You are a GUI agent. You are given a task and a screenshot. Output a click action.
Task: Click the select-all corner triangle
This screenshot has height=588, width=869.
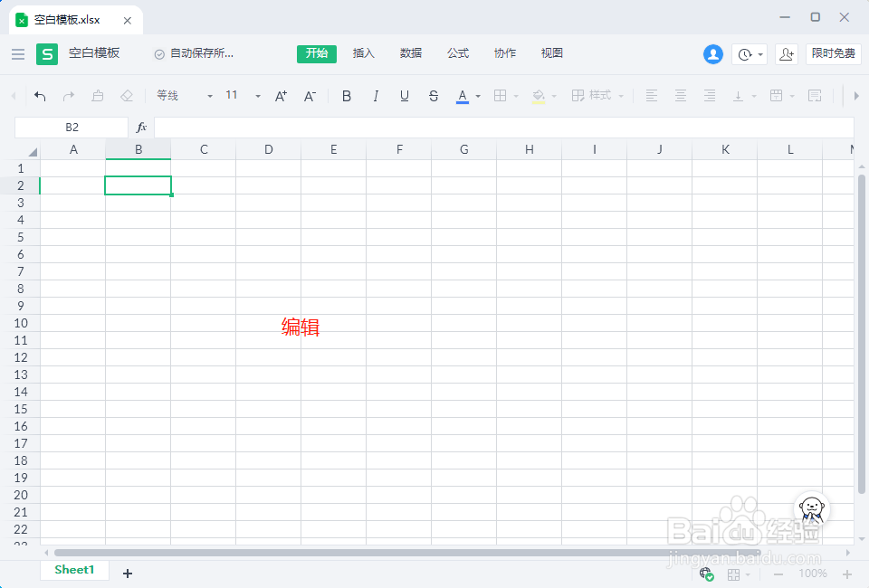pyautogui.click(x=33, y=151)
